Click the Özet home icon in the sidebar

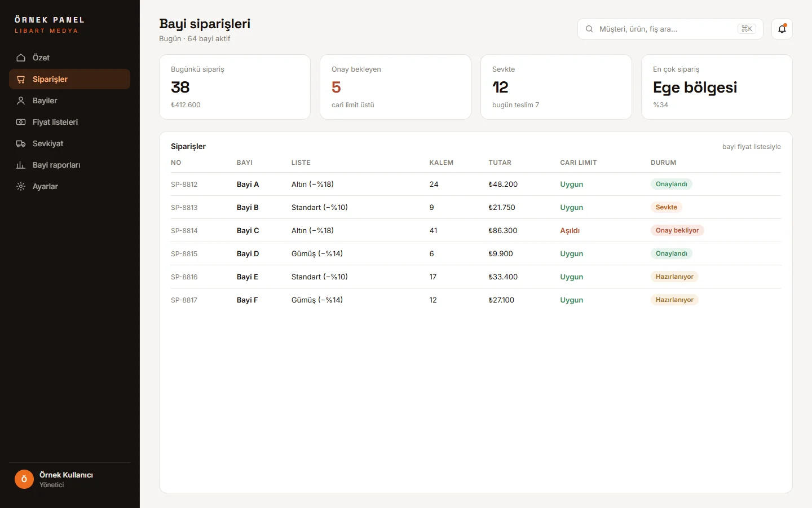21,58
